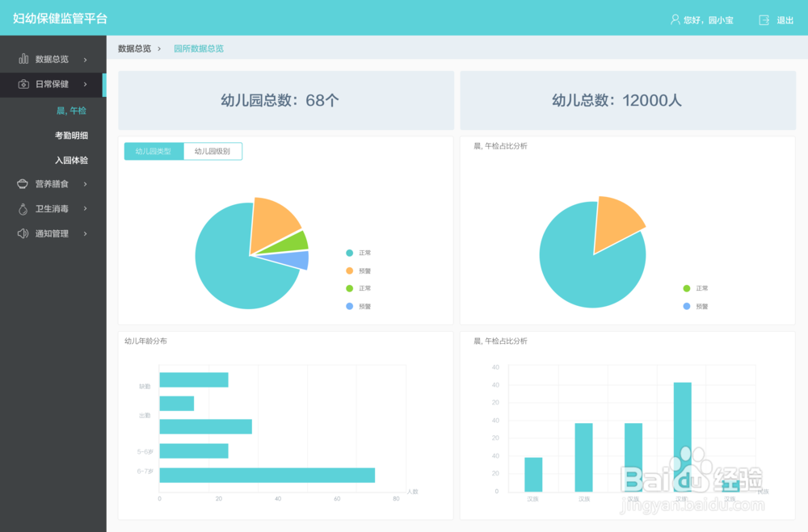Screen dimensions: 808x532
Task: Click the 5-6岁 horizontal bar
Action: 194,450
